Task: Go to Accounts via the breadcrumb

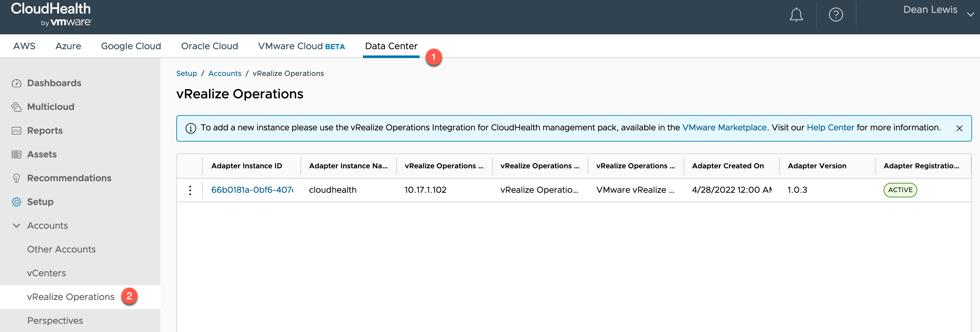Action: 225,73
